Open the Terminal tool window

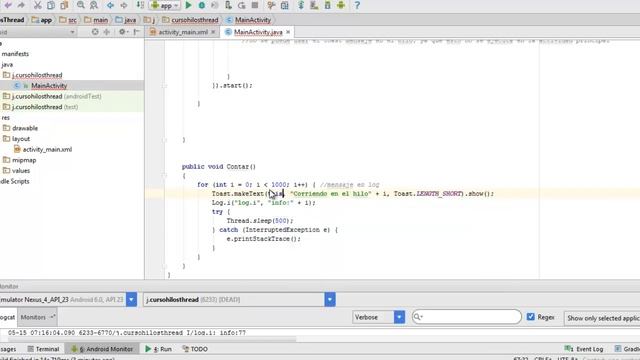[x=43, y=349]
